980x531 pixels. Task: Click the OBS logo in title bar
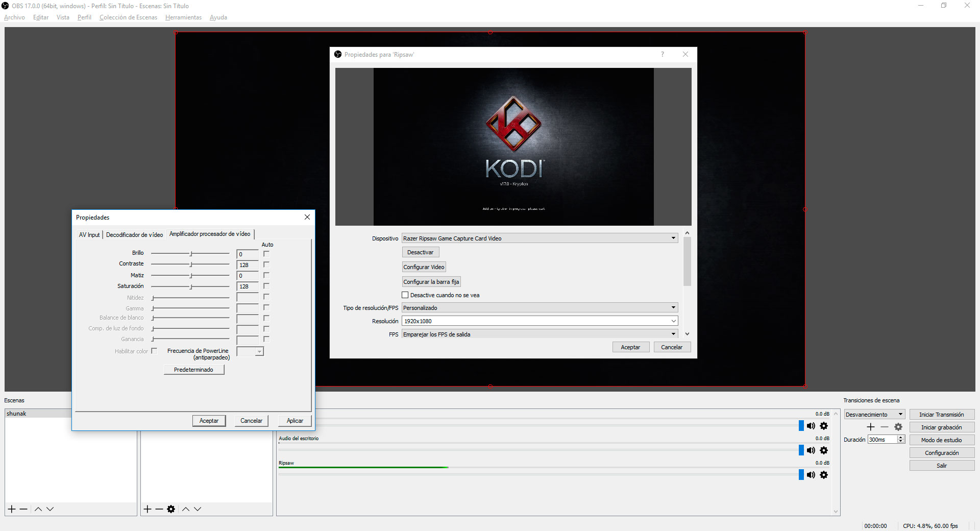click(5, 6)
